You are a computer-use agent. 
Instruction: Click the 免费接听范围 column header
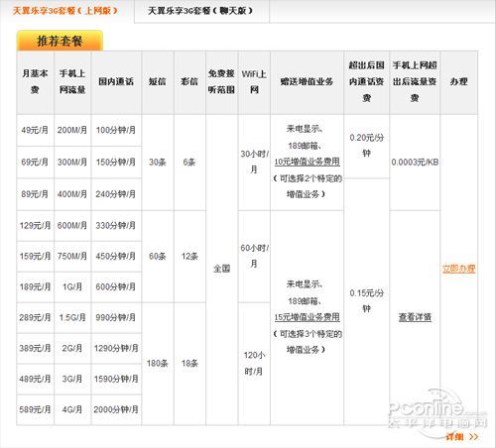coord(221,81)
